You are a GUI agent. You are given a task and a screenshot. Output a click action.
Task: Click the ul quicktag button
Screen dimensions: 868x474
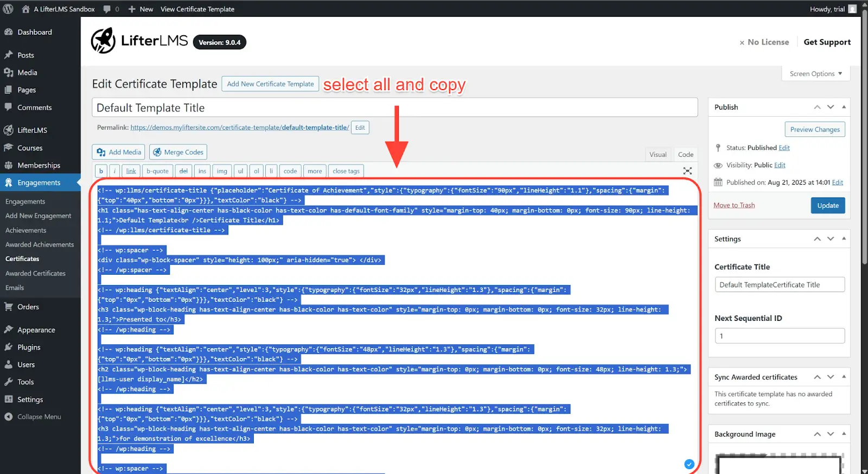click(x=240, y=171)
